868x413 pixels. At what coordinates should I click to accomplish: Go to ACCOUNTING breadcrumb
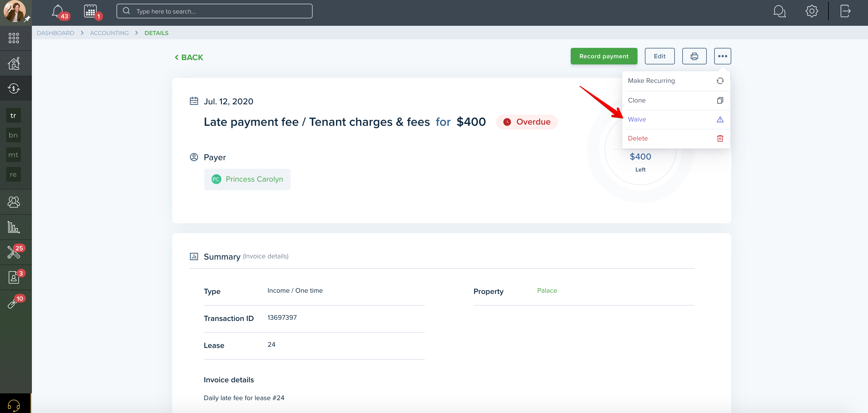(109, 33)
